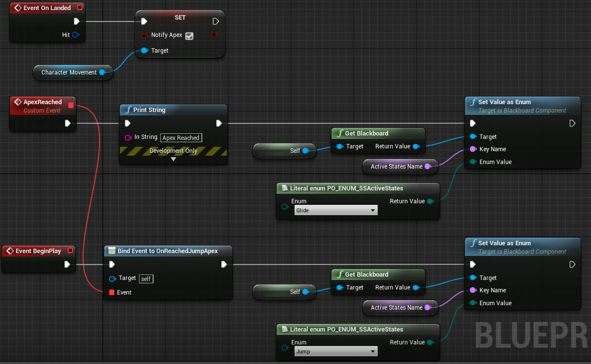
Task: Click Notify Apex red output pin on SET
Action: 215,35
